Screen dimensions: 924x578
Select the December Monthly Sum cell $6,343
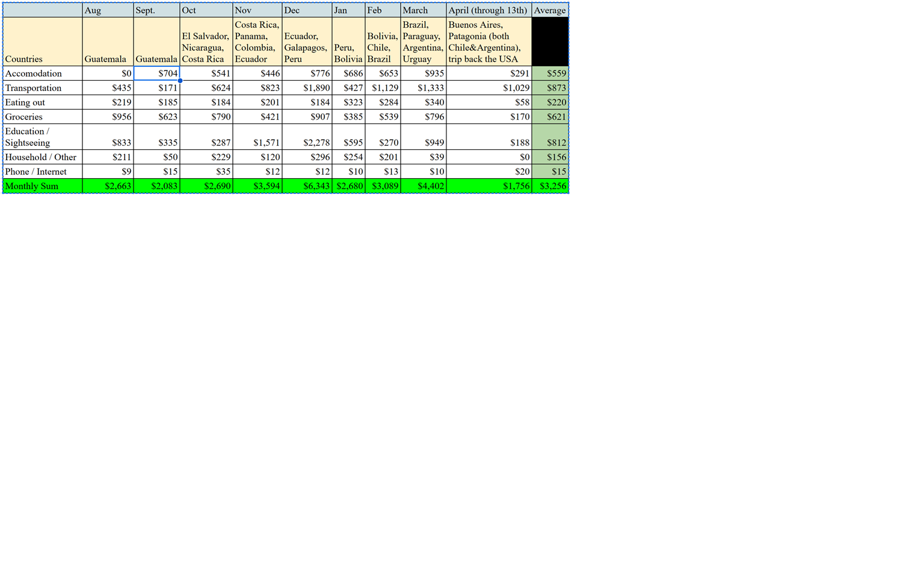307,186
